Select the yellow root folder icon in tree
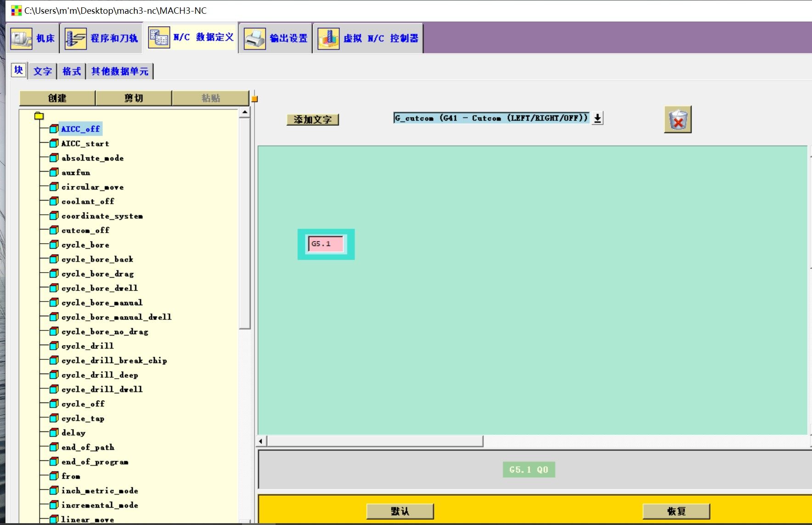The width and height of the screenshot is (812, 525). pos(39,116)
